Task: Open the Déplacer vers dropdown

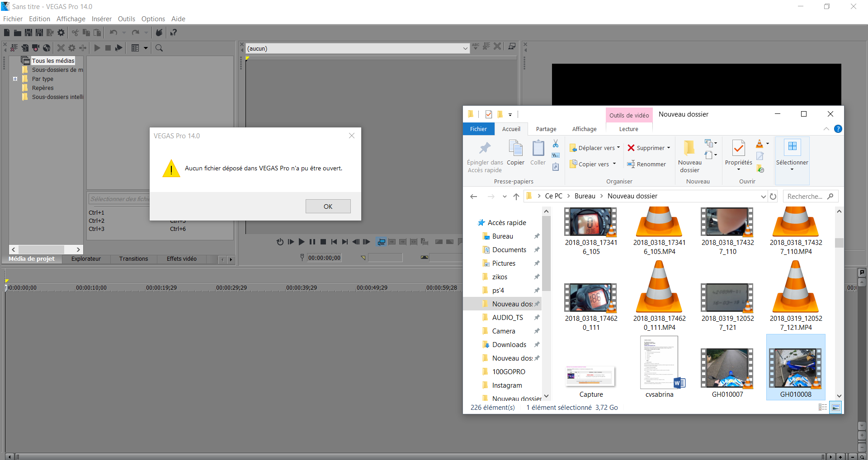Action: click(x=618, y=148)
